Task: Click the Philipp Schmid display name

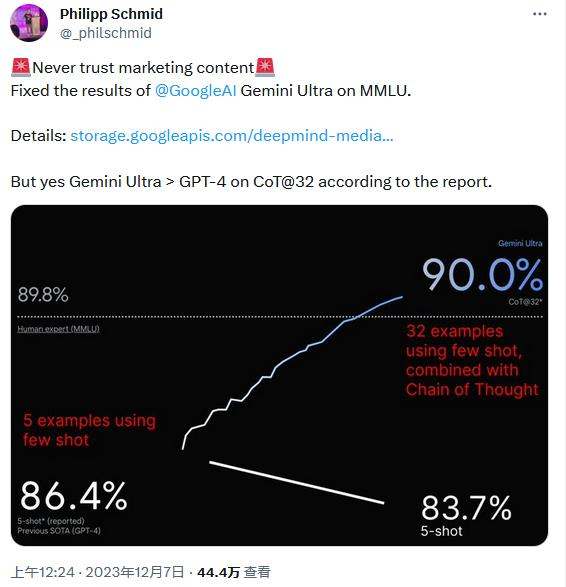Action: (x=111, y=14)
